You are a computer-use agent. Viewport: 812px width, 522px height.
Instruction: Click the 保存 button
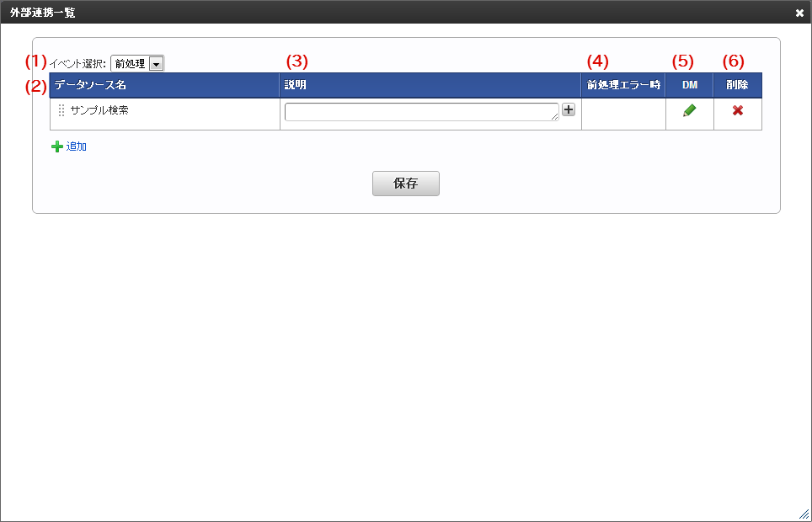click(406, 184)
